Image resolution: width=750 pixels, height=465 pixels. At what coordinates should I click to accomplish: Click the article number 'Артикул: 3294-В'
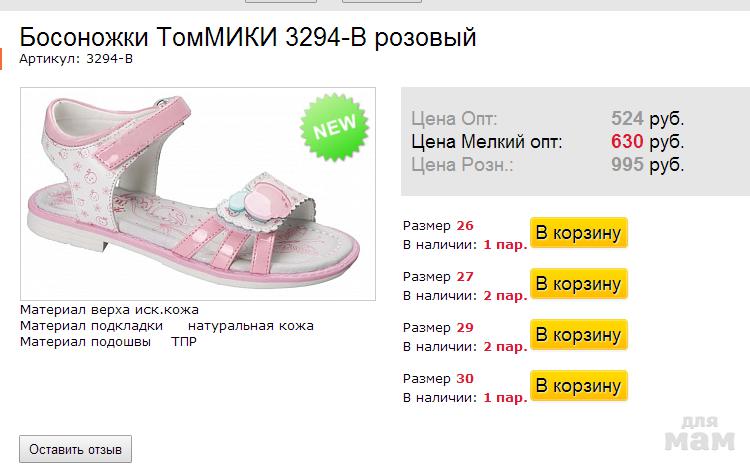[76, 59]
